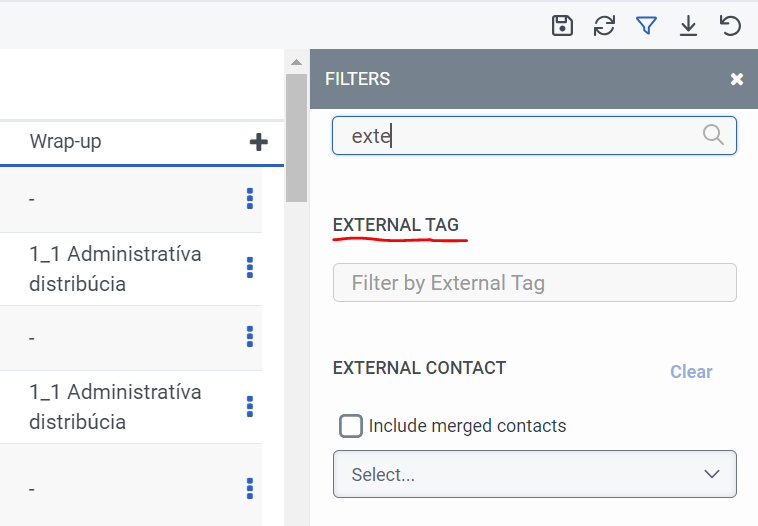Toggle the filters funnel icon

tap(646, 26)
